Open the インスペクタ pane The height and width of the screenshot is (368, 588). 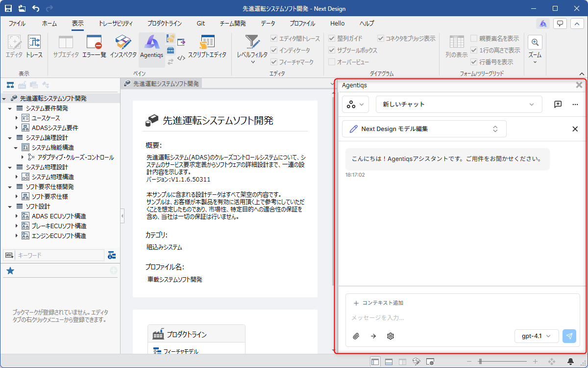[x=123, y=47]
